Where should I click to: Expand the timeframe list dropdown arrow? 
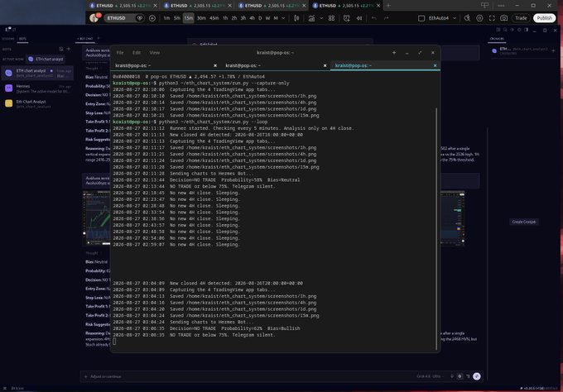coord(283,18)
